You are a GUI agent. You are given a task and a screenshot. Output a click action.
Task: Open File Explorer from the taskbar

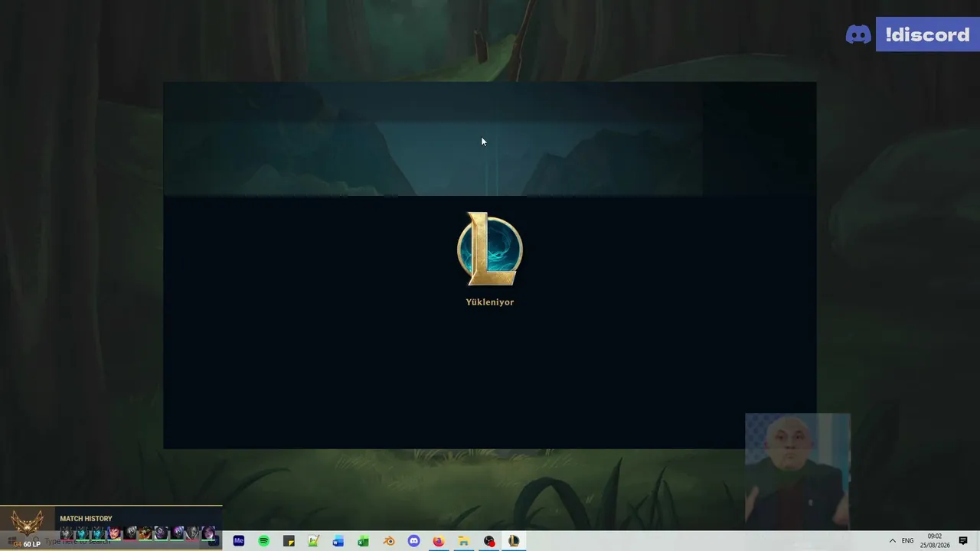tap(464, 541)
